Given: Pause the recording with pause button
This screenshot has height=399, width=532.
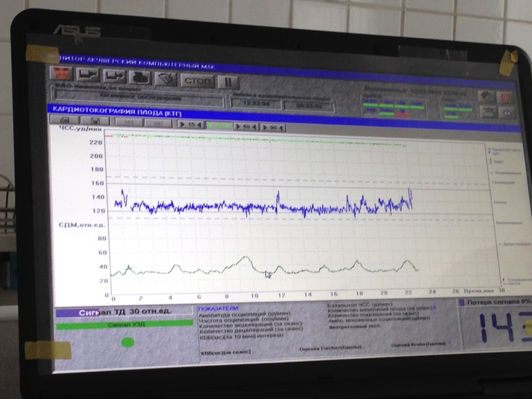Looking at the screenshot, I should pyautogui.click(x=225, y=81).
